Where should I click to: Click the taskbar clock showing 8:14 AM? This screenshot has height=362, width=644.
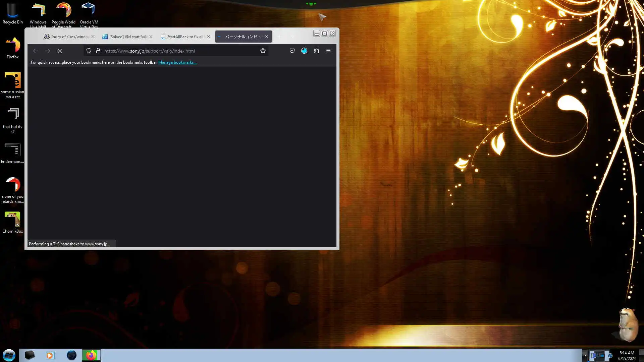pyautogui.click(x=627, y=355)
